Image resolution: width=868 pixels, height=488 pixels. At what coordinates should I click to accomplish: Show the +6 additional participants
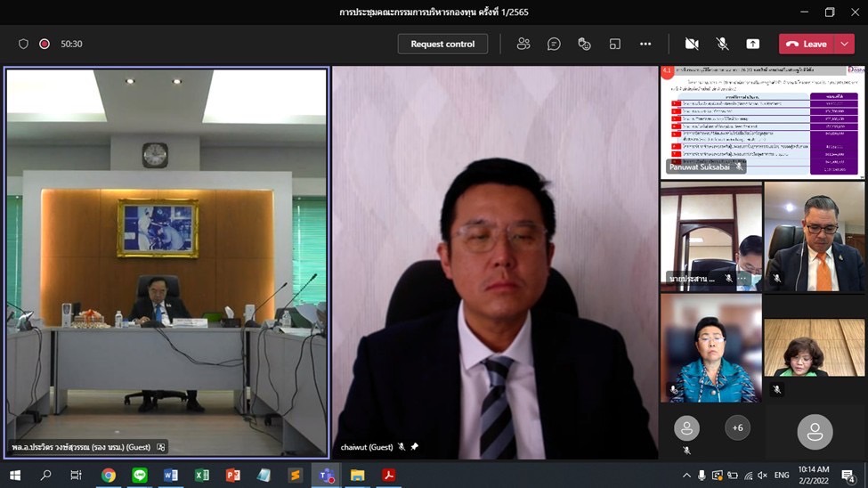coord(737,427)
